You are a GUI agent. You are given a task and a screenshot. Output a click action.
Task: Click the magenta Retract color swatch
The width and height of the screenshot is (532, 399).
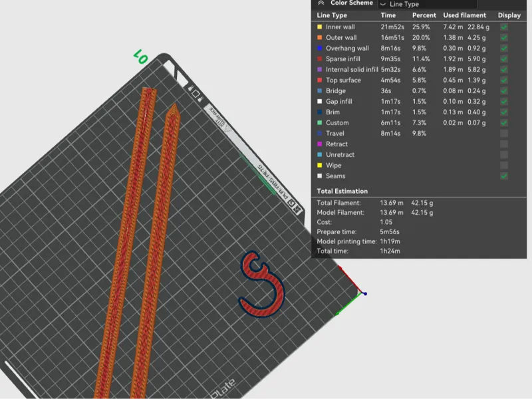tap(319, 144)
